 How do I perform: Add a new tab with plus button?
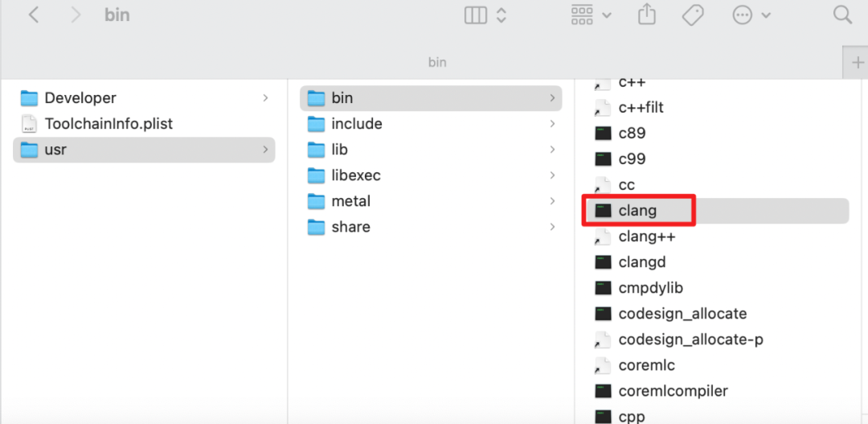(x=856, y=62)
